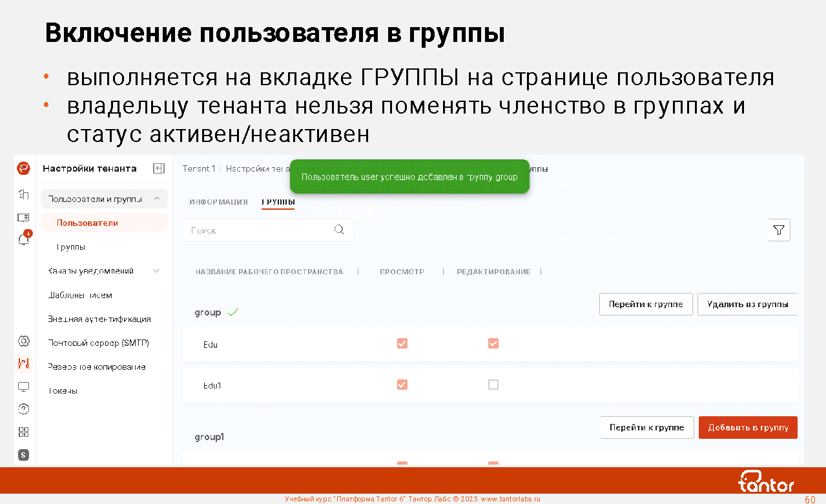The image size is (826, 504).
Task: Collapse "Пользователи и группы" section
Action: click(x=157, y=199)
